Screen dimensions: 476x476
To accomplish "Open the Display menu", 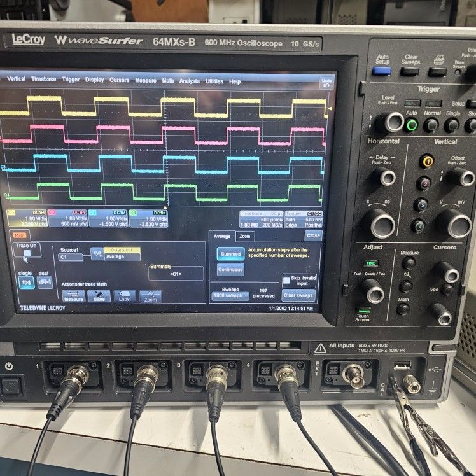I will 94,80.
